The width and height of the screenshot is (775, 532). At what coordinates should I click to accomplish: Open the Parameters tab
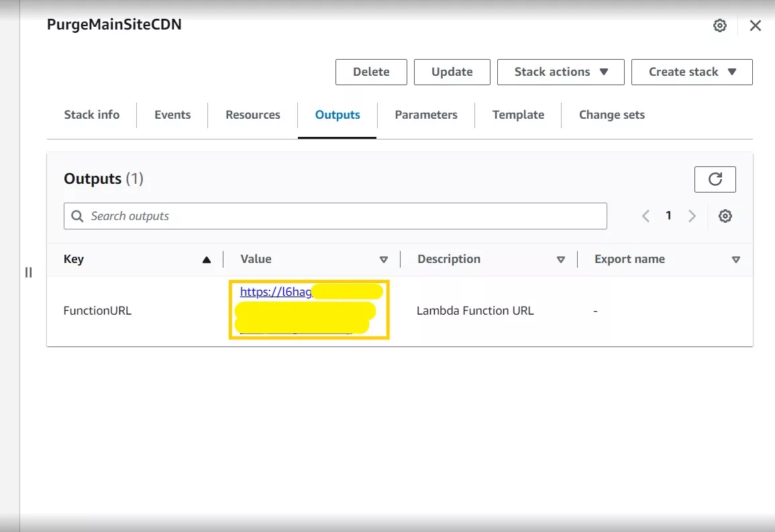pyautogui.click(x=426, y=115)
